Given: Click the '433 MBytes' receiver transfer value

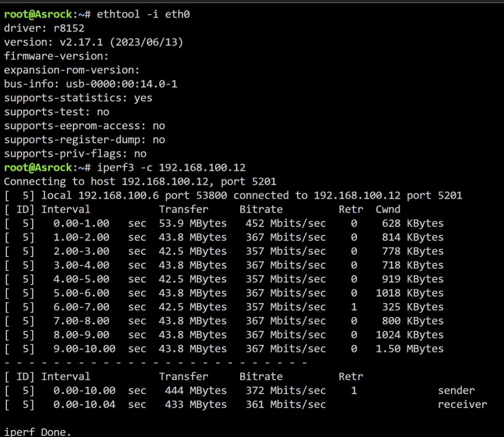Looking at the screenshot, I should tap(196, 404).
